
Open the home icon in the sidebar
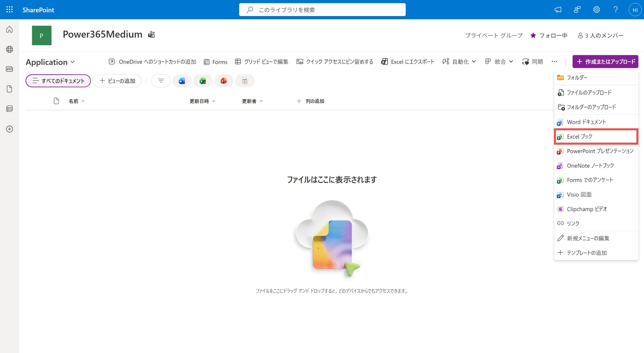tap(9, 29)
